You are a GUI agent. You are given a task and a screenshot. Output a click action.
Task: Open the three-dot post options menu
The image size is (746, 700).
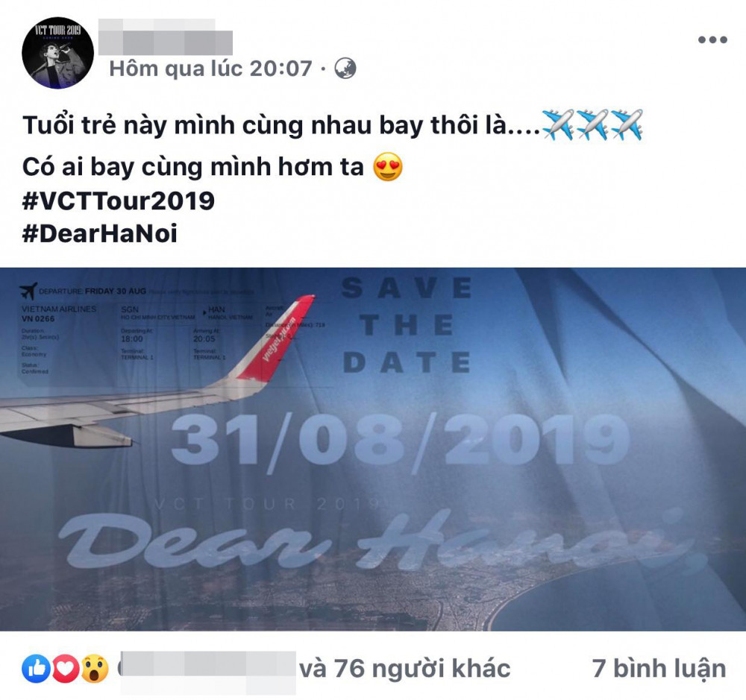click(x=712, y=40)
